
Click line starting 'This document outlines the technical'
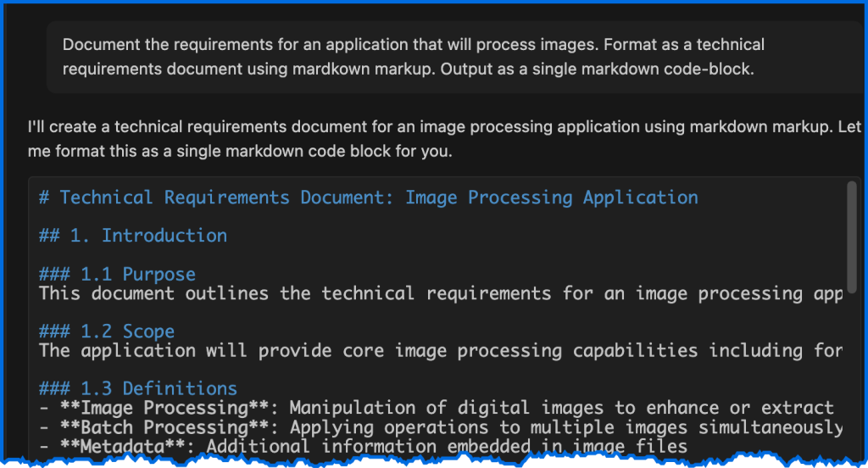click(x=441, y=293)
